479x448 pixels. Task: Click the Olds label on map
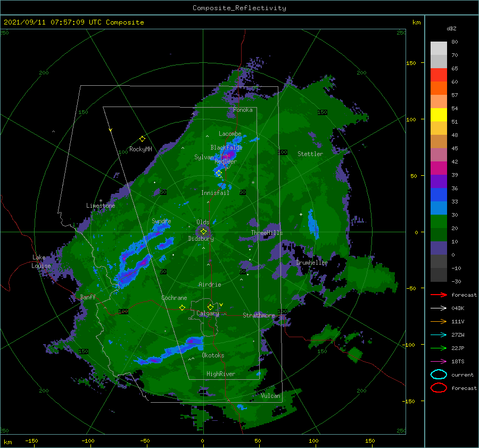[x=203, y=222]
